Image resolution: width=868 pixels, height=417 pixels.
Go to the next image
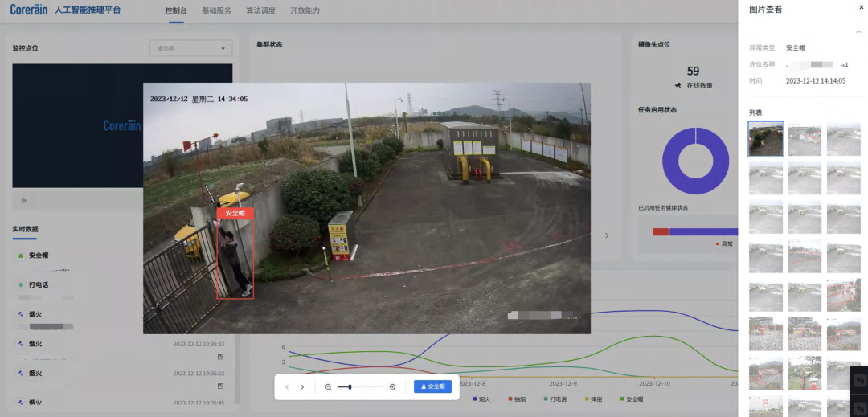pos(302,387)
